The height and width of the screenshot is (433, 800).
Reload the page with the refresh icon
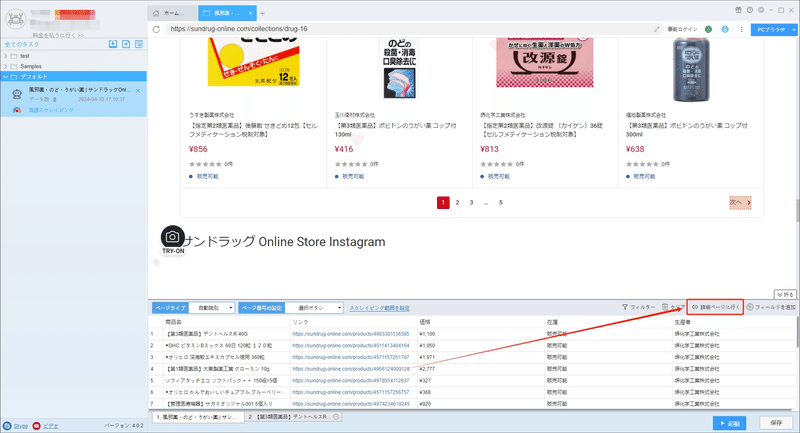click(156, 29)
